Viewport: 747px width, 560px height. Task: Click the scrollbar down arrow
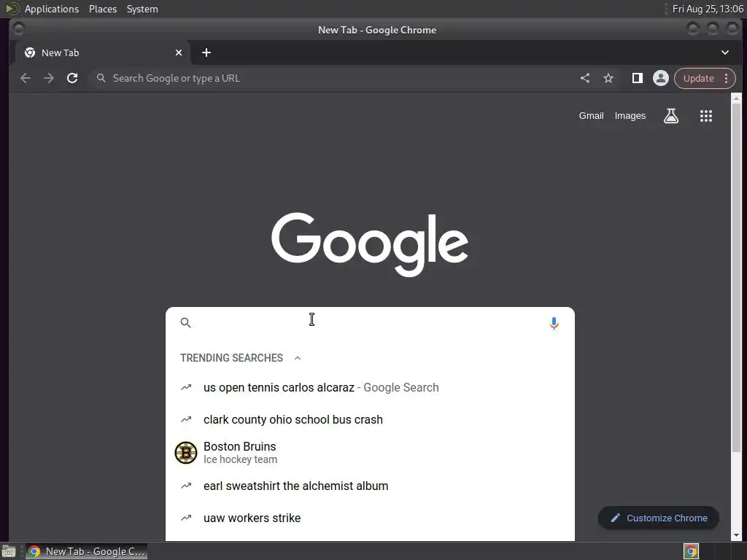[x=736, y=535]
